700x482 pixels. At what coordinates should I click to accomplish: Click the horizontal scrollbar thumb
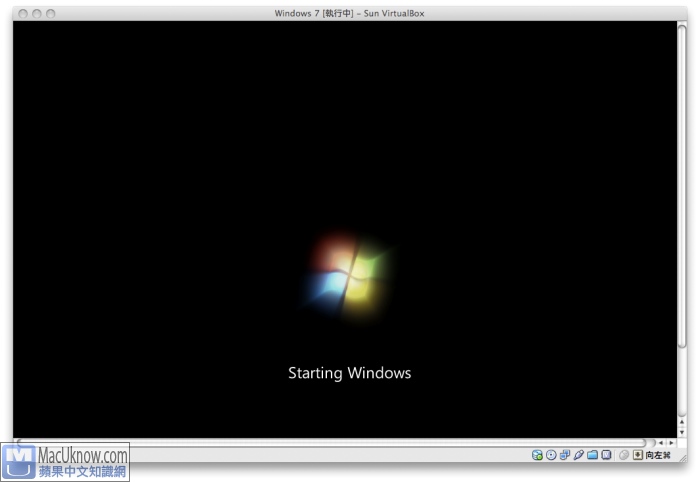331,443
